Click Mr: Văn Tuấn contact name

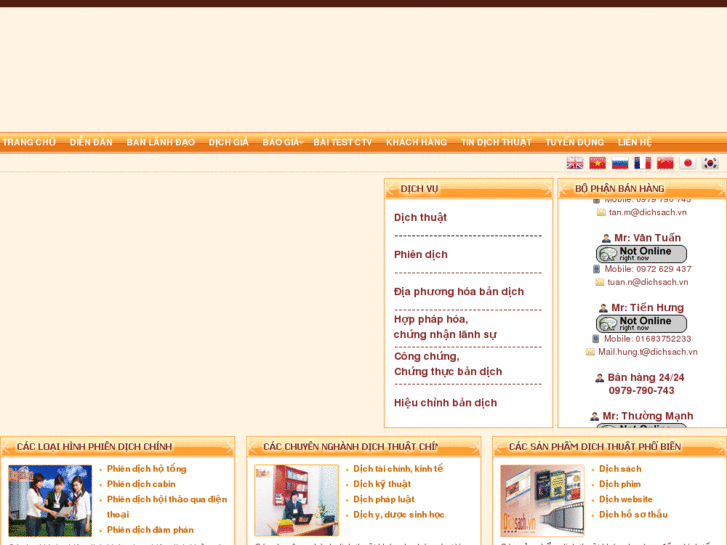click(647, 238)
